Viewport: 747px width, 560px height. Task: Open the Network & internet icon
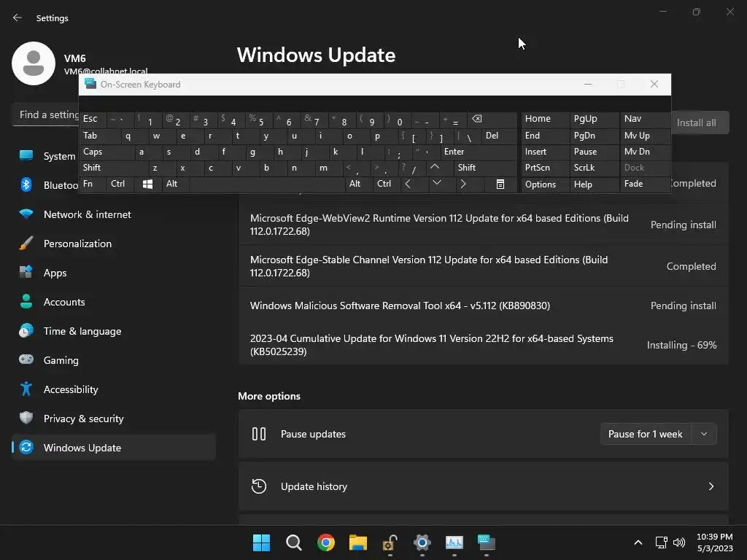pyautogui.click(x=26, y=214)
